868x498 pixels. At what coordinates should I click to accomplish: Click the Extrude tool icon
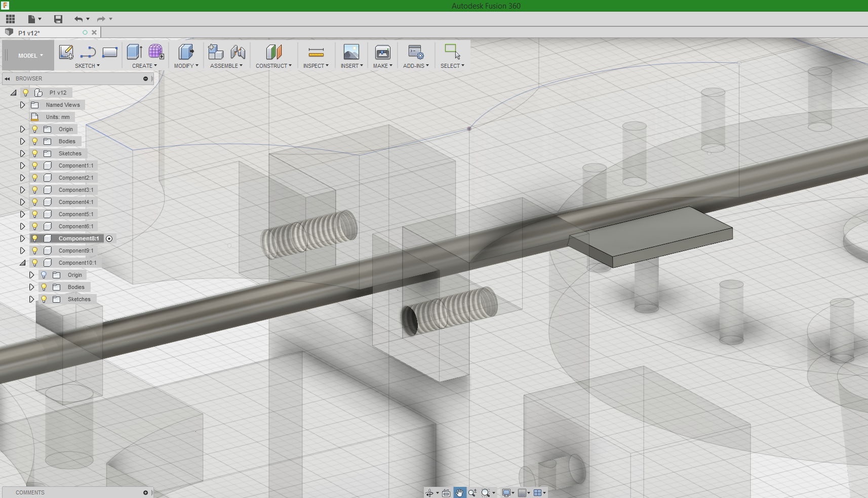pyautogui.click(x=134, y=52)
